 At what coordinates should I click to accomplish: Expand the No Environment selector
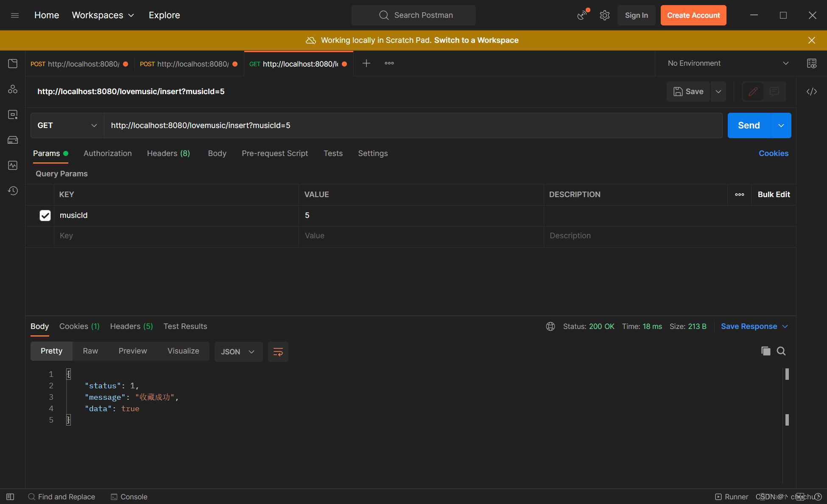[x=727, y=63]
